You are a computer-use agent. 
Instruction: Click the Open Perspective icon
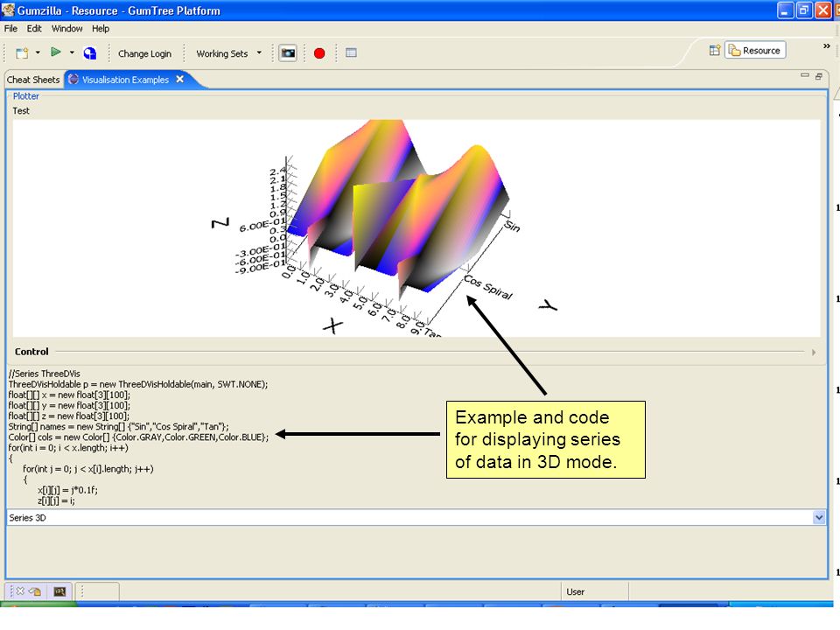tap(714, 51)
